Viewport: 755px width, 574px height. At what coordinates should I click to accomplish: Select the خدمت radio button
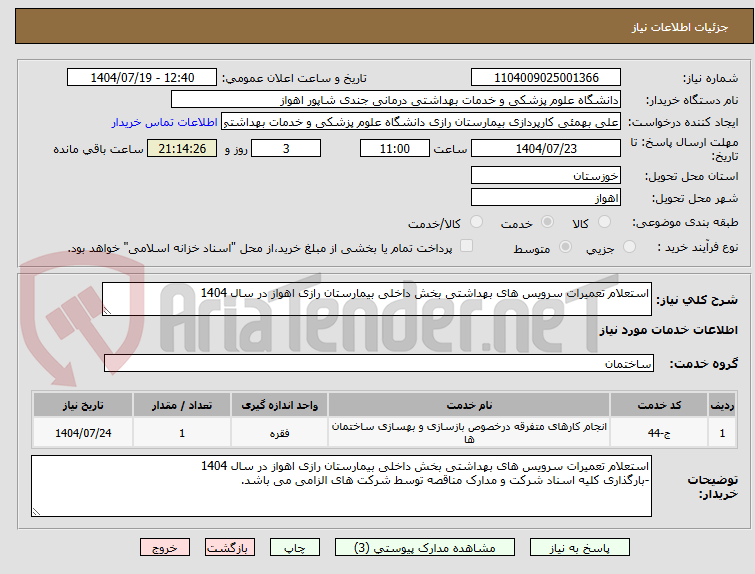pyautogui.click(x=547, y=222)
